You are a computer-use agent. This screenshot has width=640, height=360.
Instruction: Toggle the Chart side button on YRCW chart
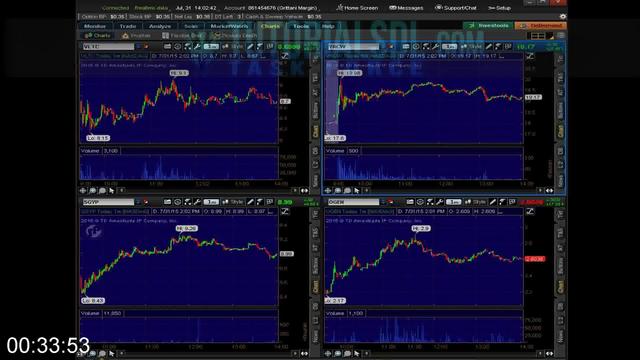560,131
